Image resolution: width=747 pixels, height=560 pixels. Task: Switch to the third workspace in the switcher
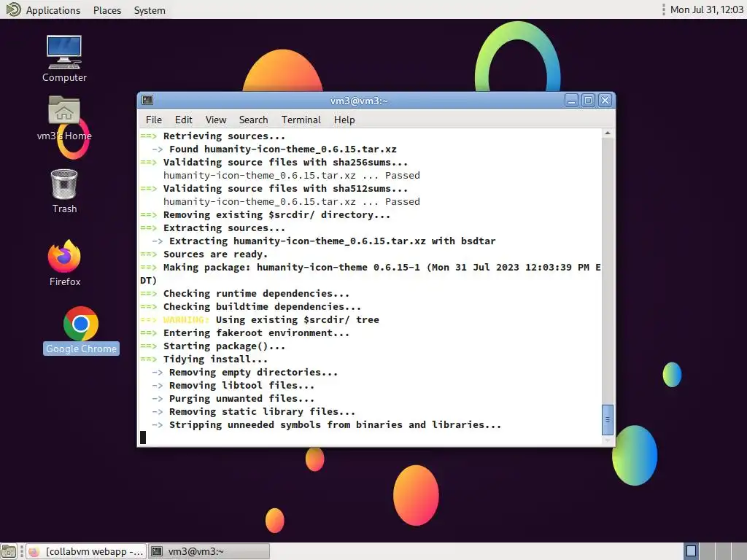pyautogui.click(x=723, y=551)
